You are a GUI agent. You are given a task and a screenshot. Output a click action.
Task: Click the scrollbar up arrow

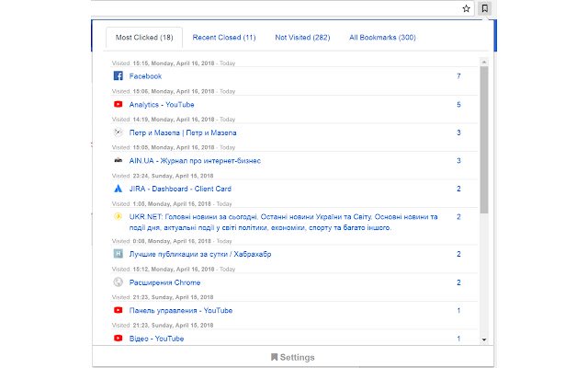[x=484, y=62]
